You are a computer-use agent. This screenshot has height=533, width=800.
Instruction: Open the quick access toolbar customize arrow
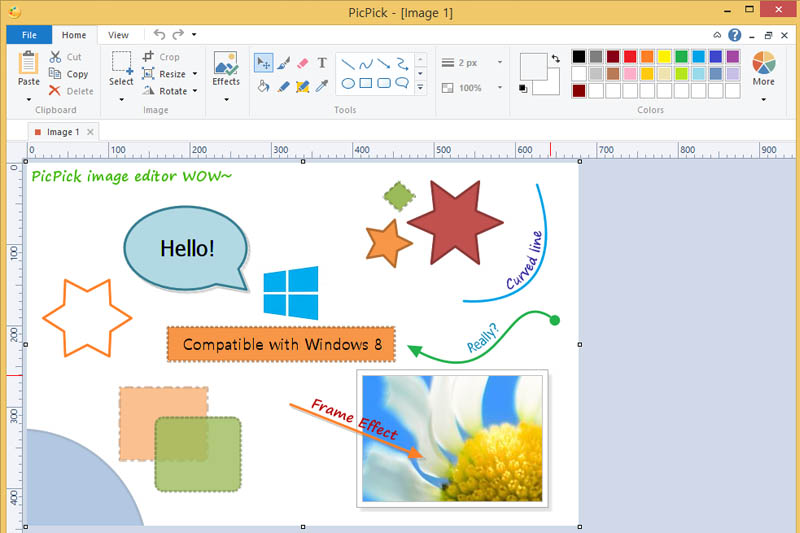194,34
